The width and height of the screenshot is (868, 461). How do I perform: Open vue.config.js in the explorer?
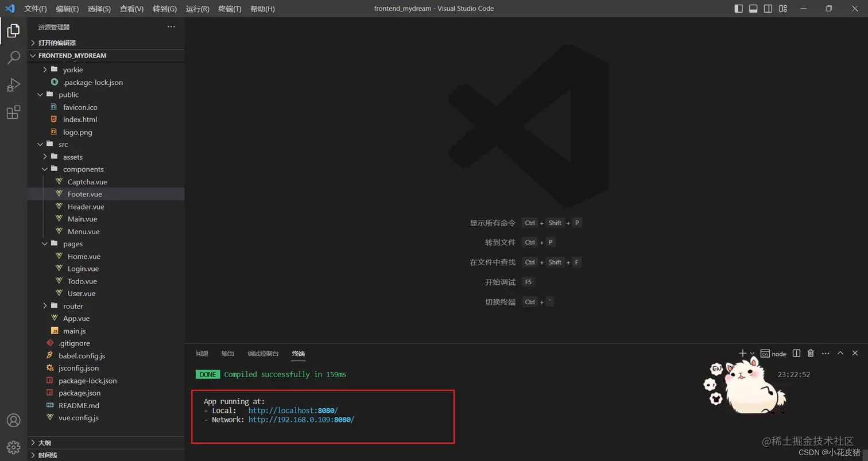(106, 418)
